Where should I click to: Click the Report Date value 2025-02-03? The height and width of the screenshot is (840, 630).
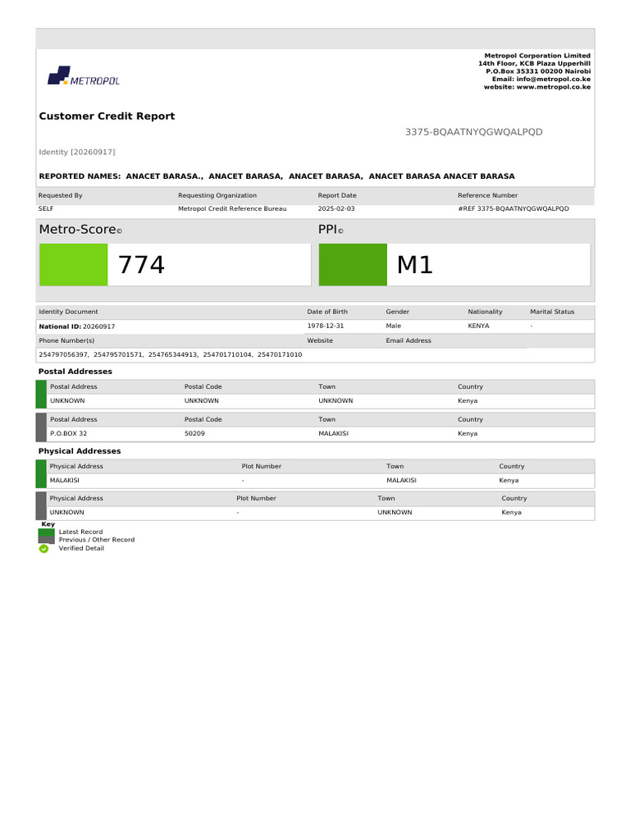coord(336,209)
